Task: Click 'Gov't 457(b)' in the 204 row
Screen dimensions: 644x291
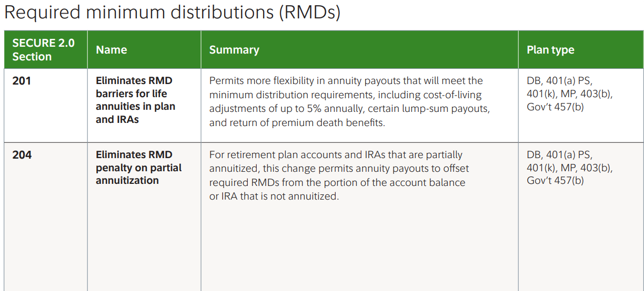Action: [555, 181]
